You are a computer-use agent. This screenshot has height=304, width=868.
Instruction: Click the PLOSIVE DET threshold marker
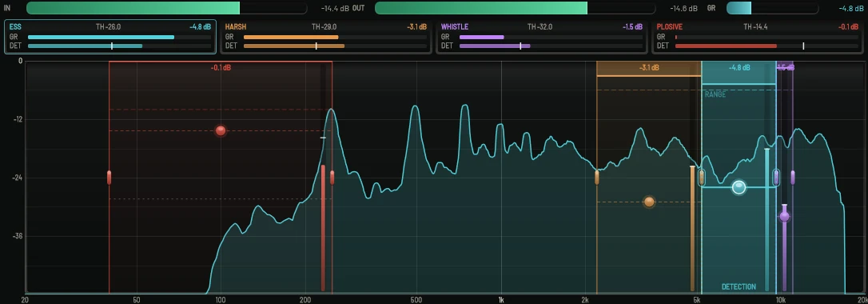(803, 46)
